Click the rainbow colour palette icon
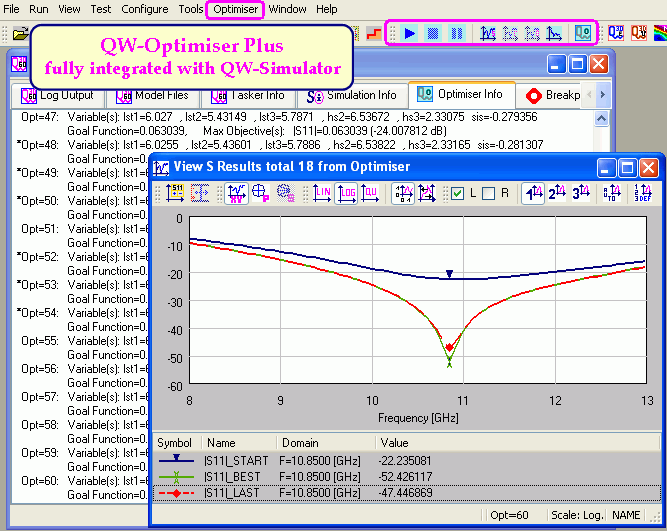The height and width of the screenshot is (531, 667). pyautogui.click(x=658, y=33)
